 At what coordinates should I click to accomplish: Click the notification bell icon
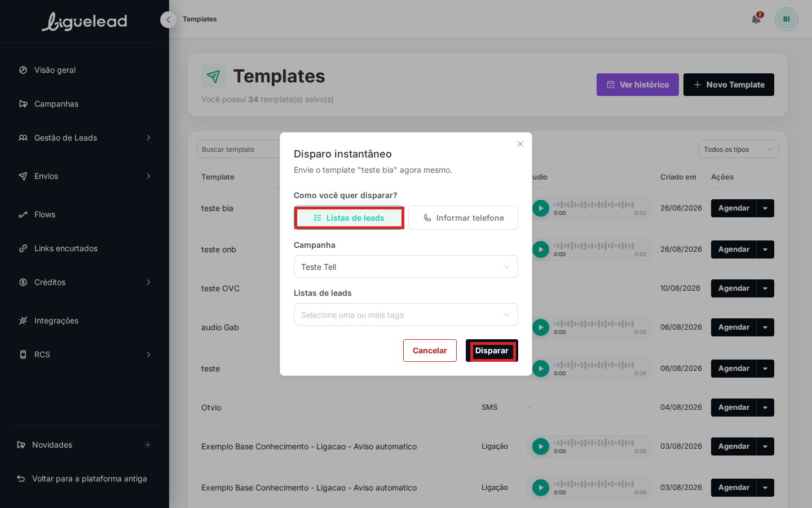point(756,19)
